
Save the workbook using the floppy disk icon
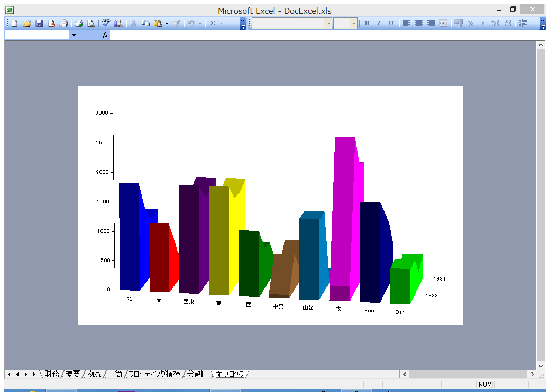coord(39,23)
